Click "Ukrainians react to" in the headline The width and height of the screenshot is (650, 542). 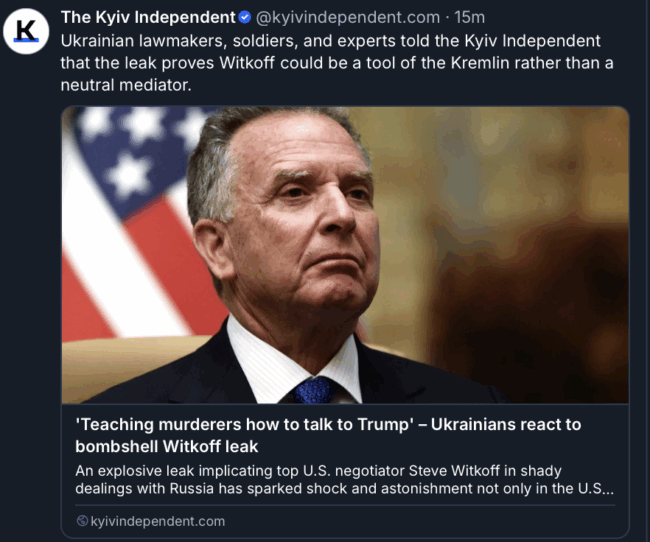(x=506, y=425)
